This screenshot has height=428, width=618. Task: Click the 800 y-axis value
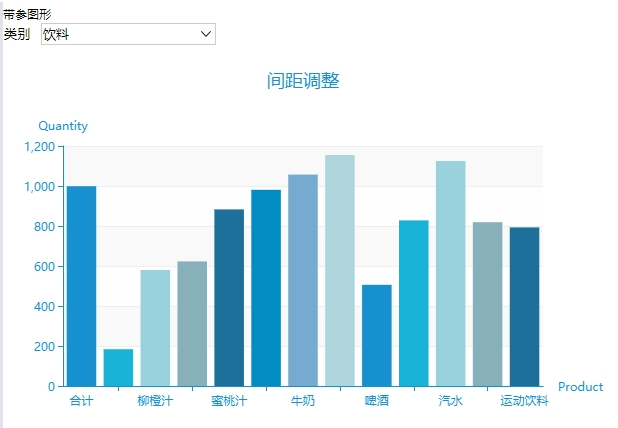tap(45, 227)
